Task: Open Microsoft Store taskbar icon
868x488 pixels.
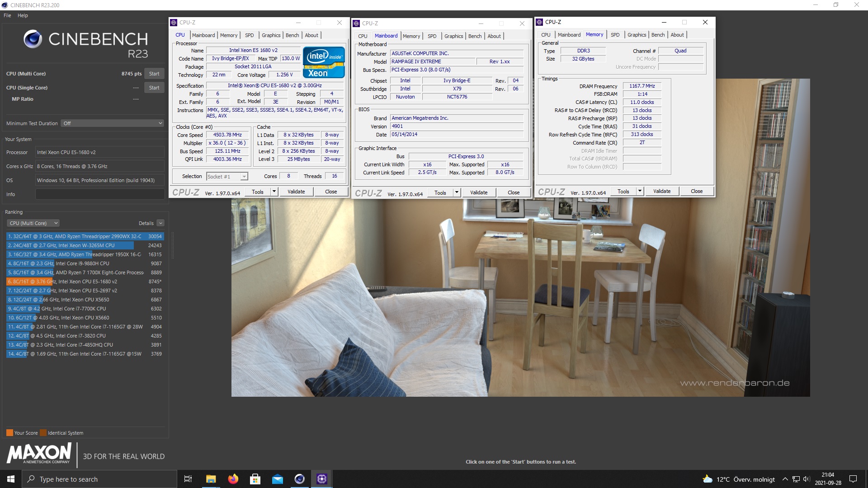Action: [x=255, y=479]
